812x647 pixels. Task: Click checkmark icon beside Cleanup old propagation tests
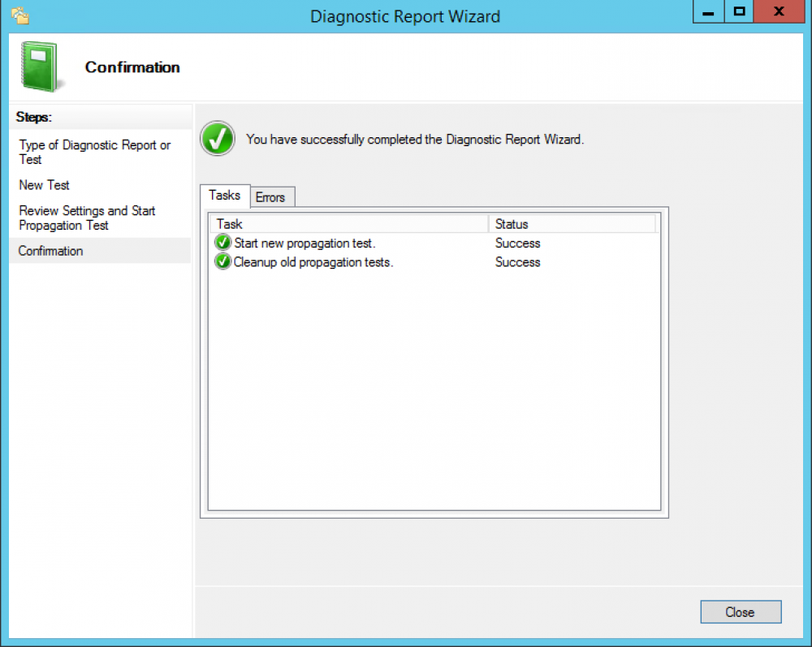222,261
